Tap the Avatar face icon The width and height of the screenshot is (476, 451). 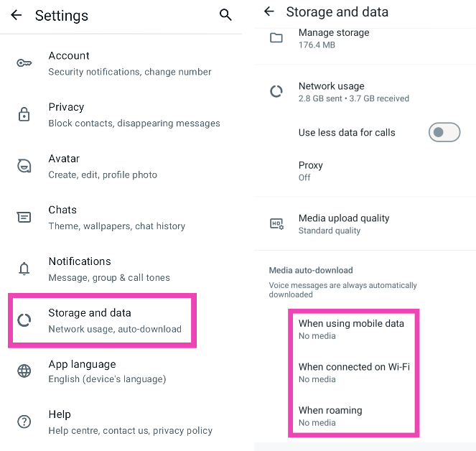(x=24, y=166)
